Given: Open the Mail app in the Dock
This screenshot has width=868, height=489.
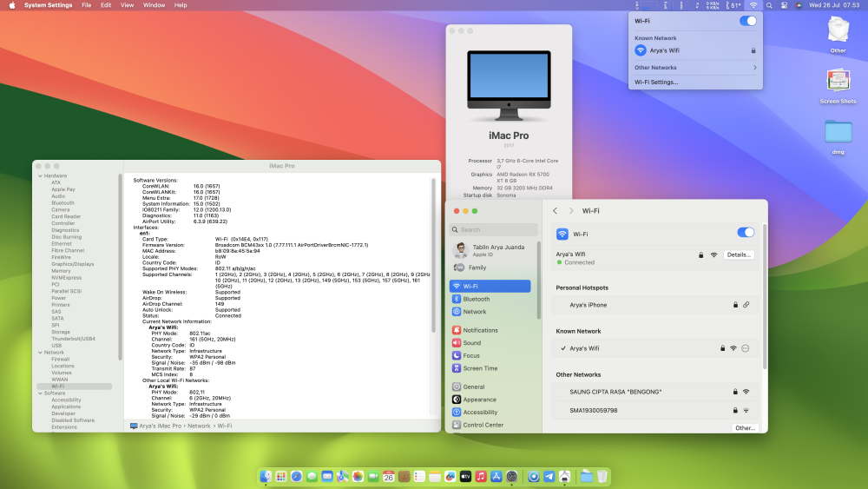Looking at the screenshot, I should 327,476.
